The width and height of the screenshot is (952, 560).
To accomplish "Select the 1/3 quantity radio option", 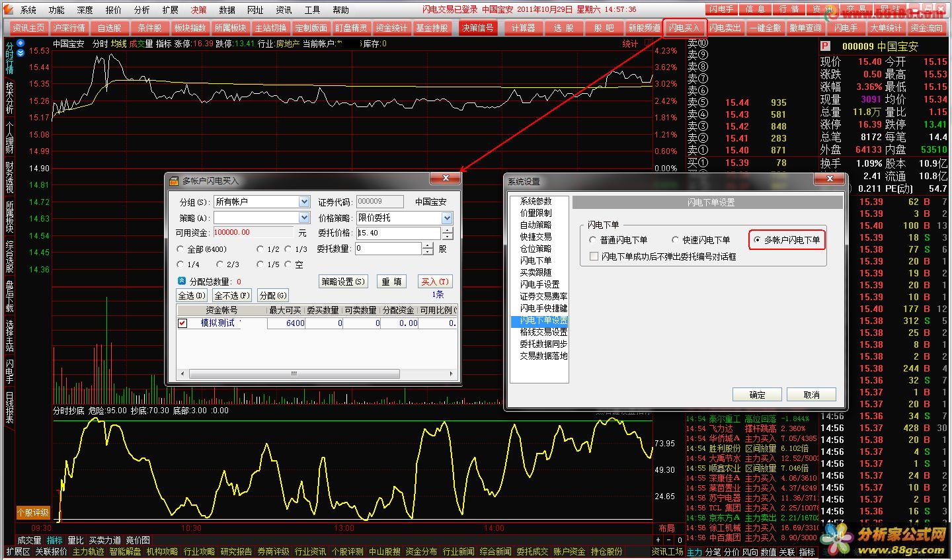I will [288, 249].
